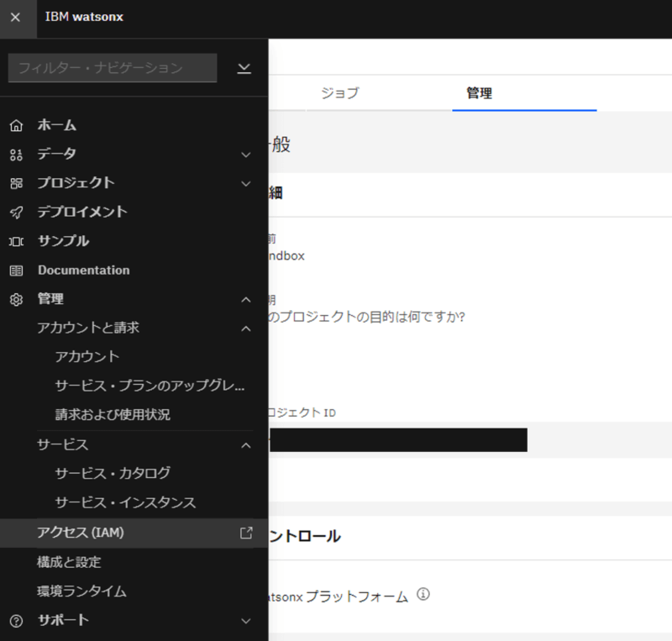
Task: Collapse the アカウントと請求 chevron
Action: [246, 328]
